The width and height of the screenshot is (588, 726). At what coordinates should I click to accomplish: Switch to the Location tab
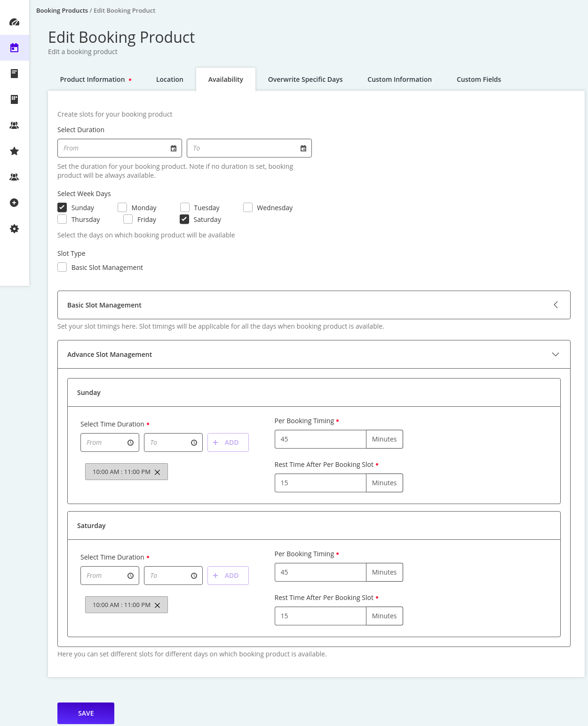click(x=170, y=79)
